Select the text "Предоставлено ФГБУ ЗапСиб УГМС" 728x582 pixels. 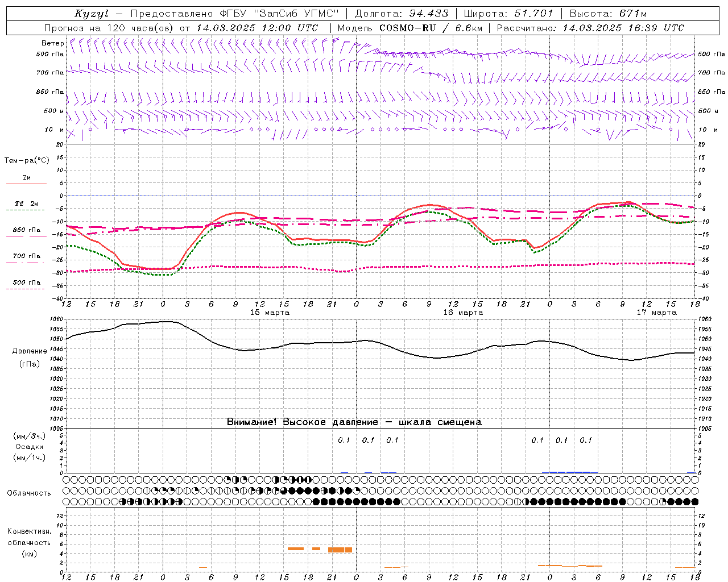pyautogui.click(x=235, y=14)
